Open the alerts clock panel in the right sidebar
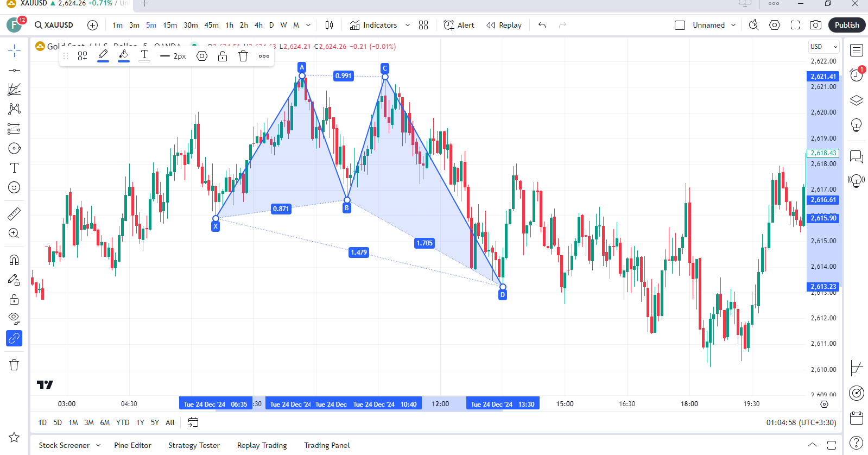Image resolution: width=868 pixels, height=455 pixels. point(857,74)
